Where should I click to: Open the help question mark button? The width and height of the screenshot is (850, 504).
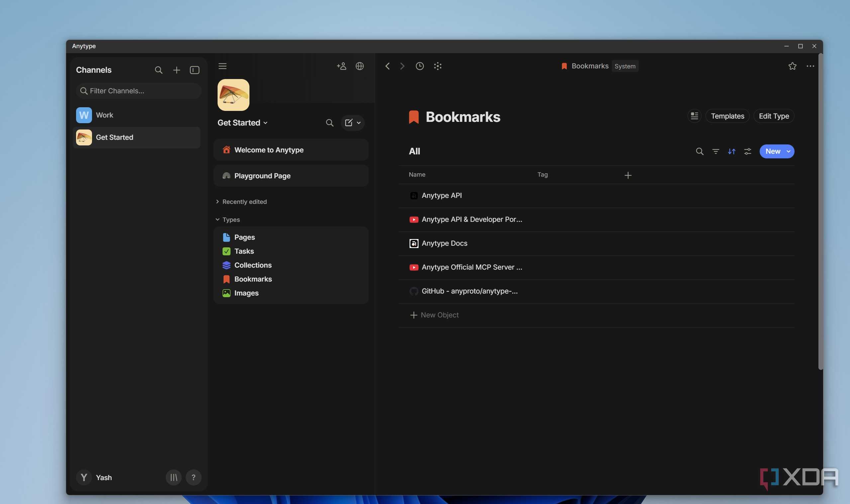193,477
